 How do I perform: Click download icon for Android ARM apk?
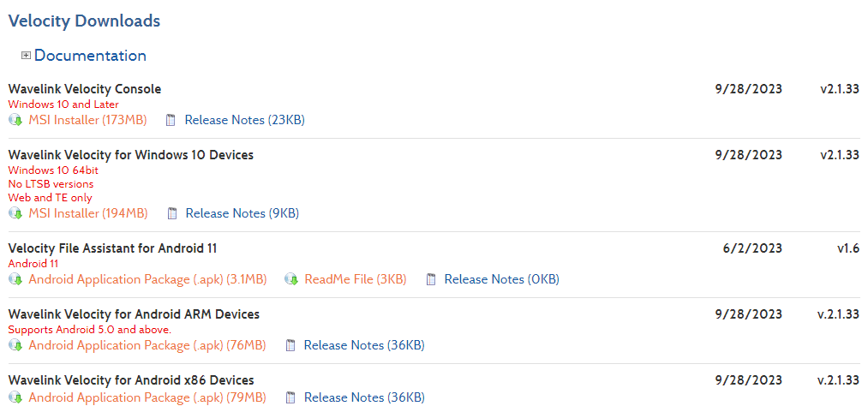pyautogui.click(x=15, y=345)
